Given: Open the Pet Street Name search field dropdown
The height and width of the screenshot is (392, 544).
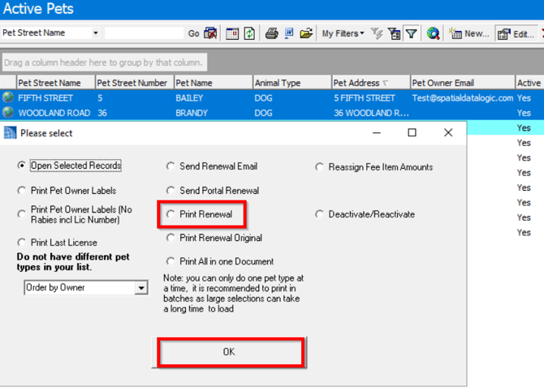Looking at the screenshot, I should (95, 33).
